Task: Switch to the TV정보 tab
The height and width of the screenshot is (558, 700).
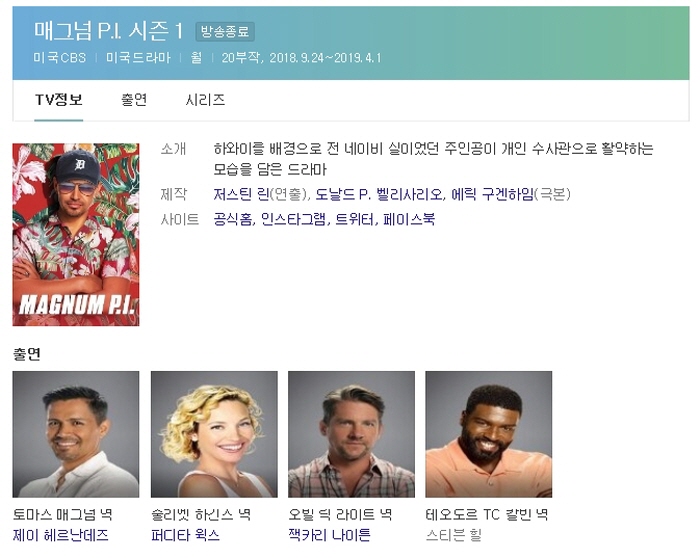Action: [x=58, y=100]
